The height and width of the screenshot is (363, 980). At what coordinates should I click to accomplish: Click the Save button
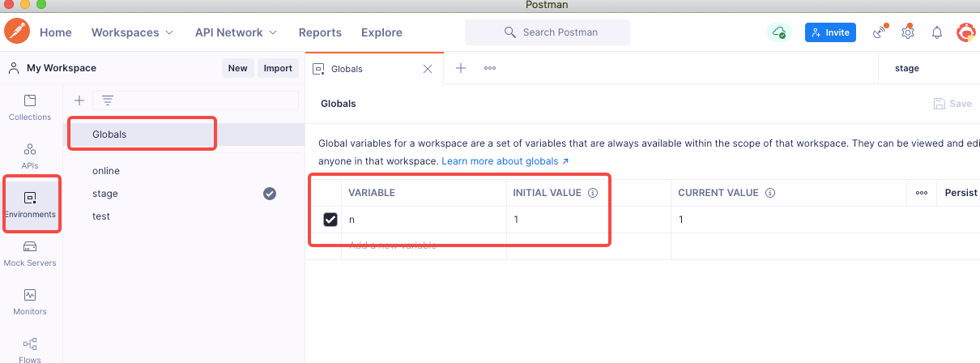click(x=952, y=104)
